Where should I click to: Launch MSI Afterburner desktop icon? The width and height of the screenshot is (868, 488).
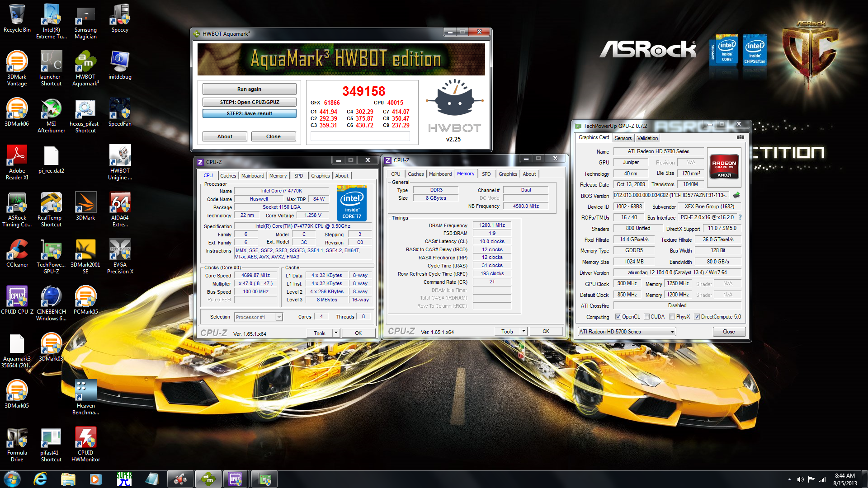(51, 115)
